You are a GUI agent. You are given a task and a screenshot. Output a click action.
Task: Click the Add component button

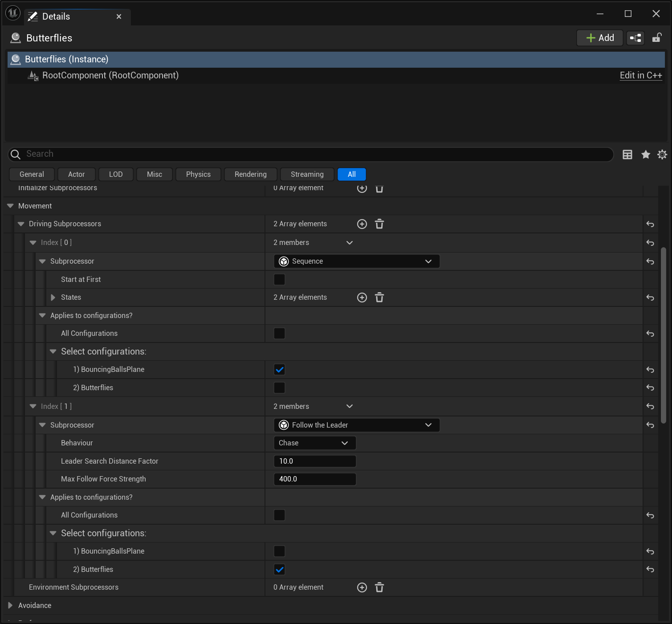pos(599,38)
